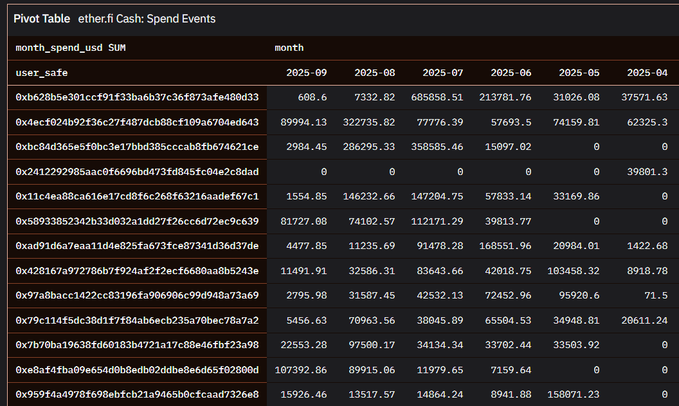Select the 2025-05 column header

(x=578, y=73)
